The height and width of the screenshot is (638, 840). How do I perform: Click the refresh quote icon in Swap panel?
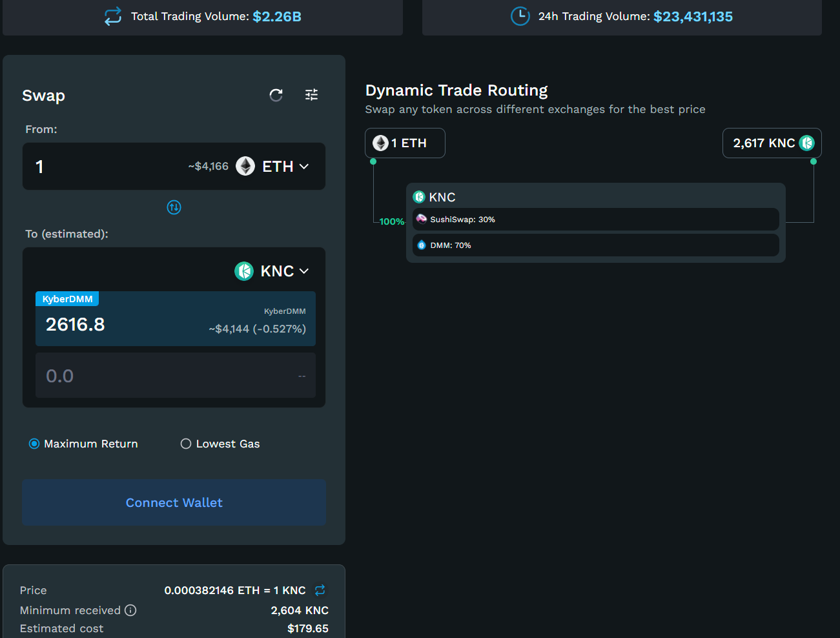coord(276,95)
